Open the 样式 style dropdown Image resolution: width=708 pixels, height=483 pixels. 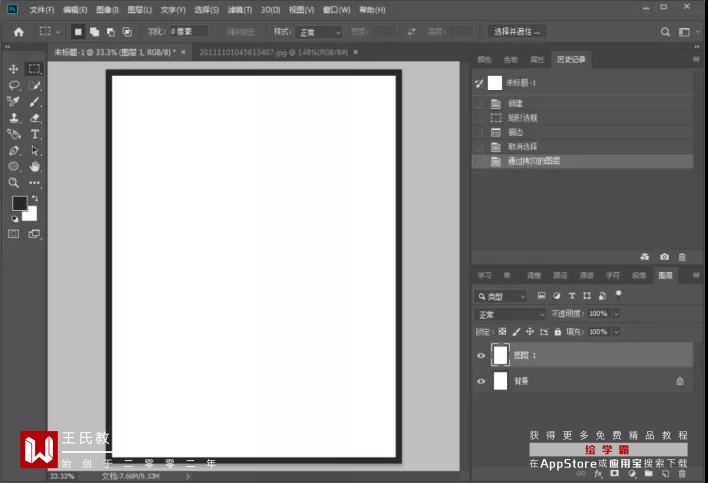[x=320, y=33]
